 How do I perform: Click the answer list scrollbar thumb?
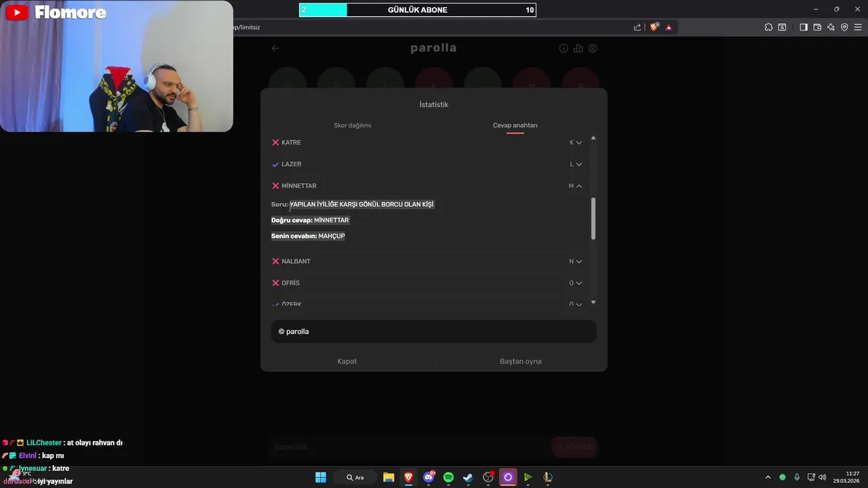[593, 219]
